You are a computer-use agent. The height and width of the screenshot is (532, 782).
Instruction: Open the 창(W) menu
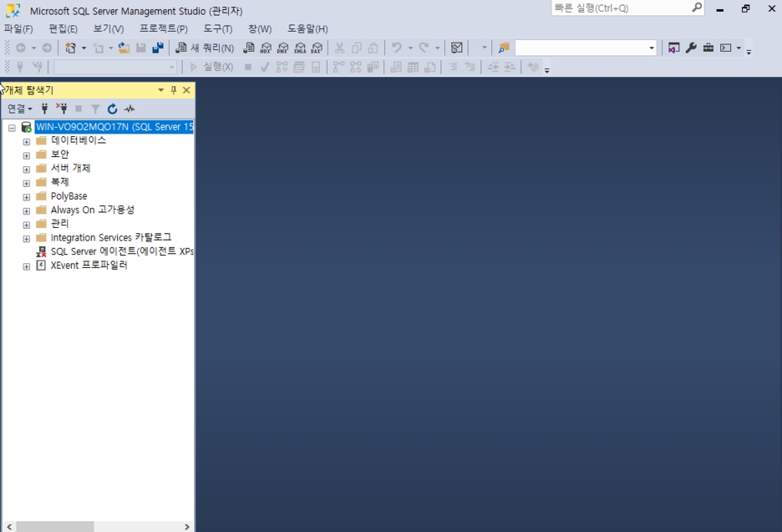click(x=260, y=29)
